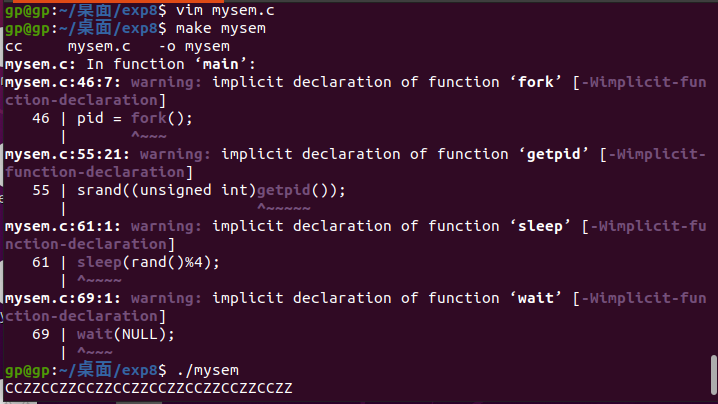Click the 'pid = fork();' code line
This screenshot has height=404, width=718.
click(x=135, y=118)
